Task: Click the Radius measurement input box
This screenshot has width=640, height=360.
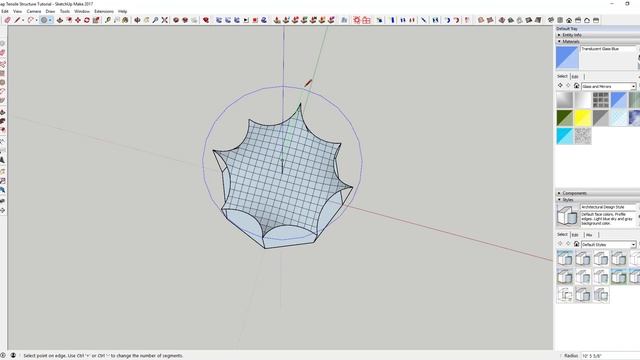Action: point(611,356)
